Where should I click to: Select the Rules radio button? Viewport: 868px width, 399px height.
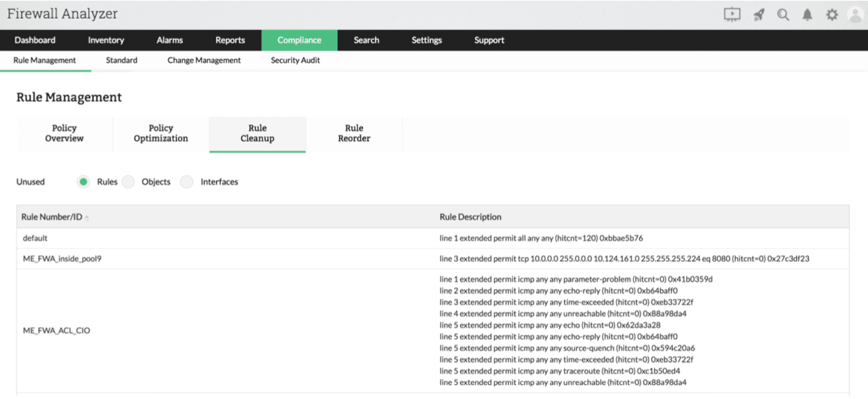click(83, 182)
